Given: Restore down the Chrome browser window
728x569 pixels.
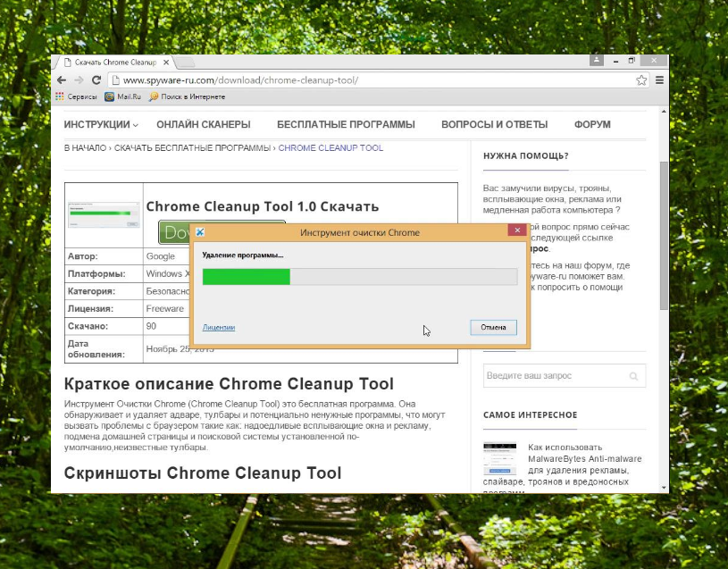Looking at the screenshot, I should coord(632,61).
